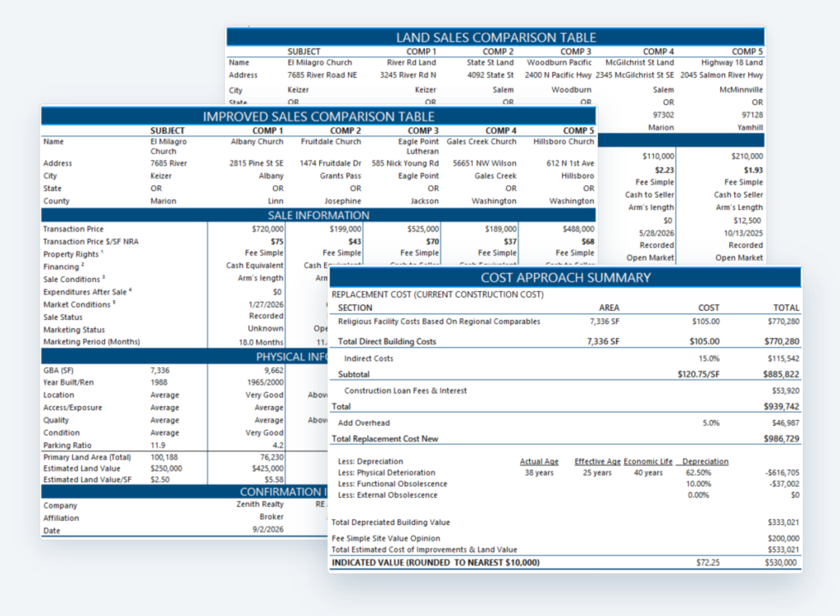The height and width of the screenshot is (616, 840).
Task: Click price per SF '$2.23'
Action: pyautogui.click(x=664, y=171)
